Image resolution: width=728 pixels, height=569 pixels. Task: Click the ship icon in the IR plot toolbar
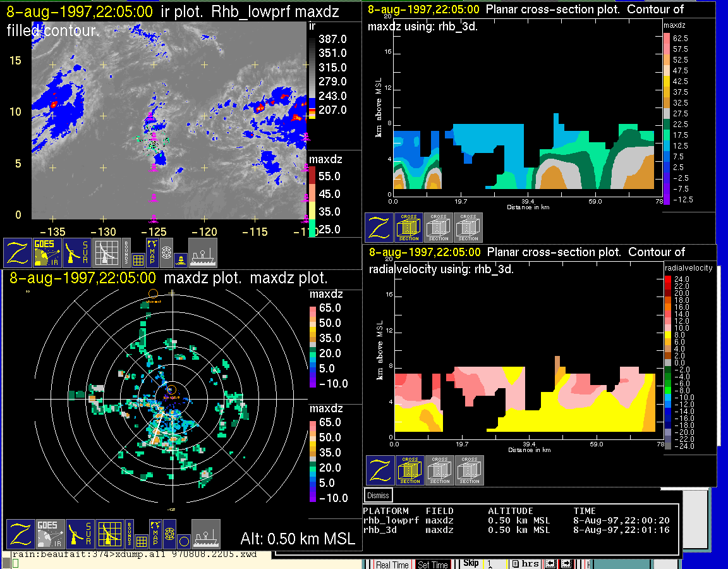(x=203, y=253)
